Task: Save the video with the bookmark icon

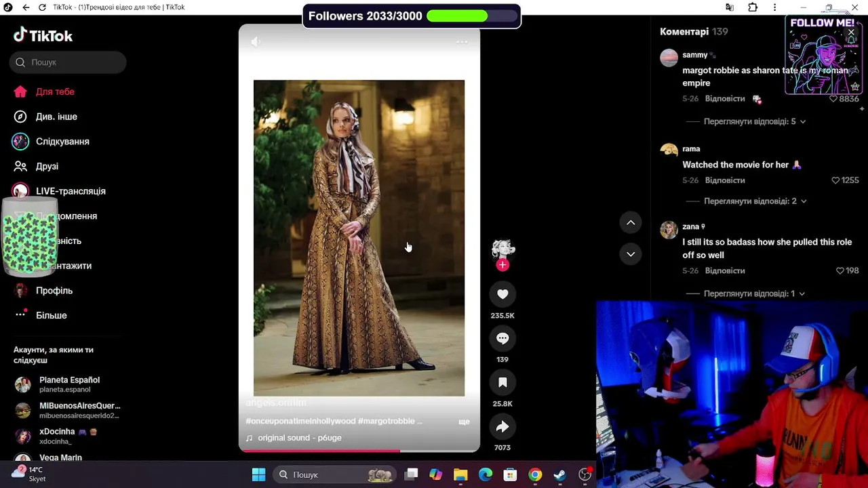Action: tap(502, 382)
